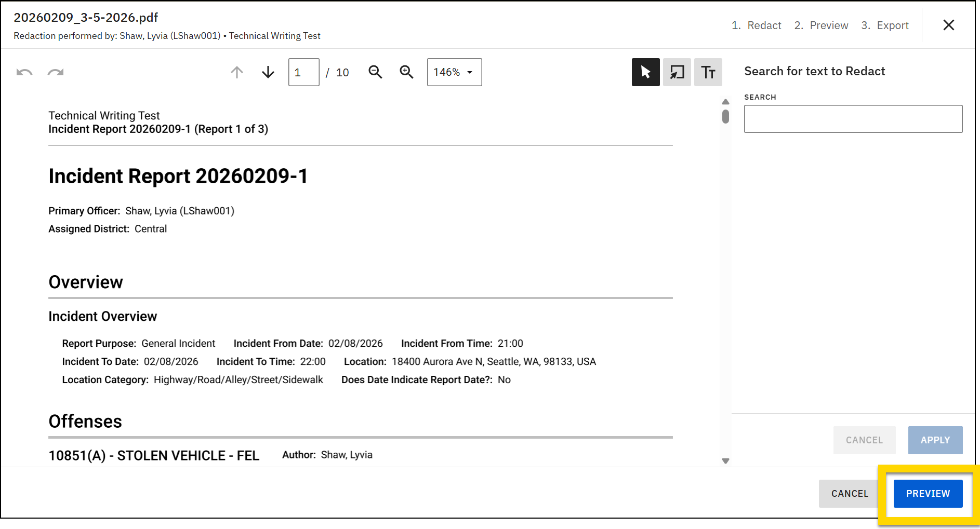Select the text redaction tool
This screenshot has height=529, width=980.
point(708,72)
